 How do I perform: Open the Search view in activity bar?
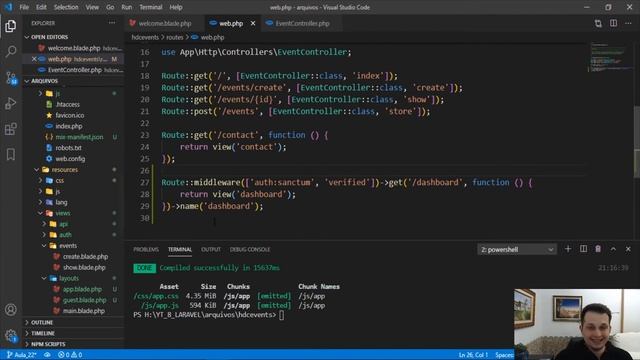pos(11,51)
